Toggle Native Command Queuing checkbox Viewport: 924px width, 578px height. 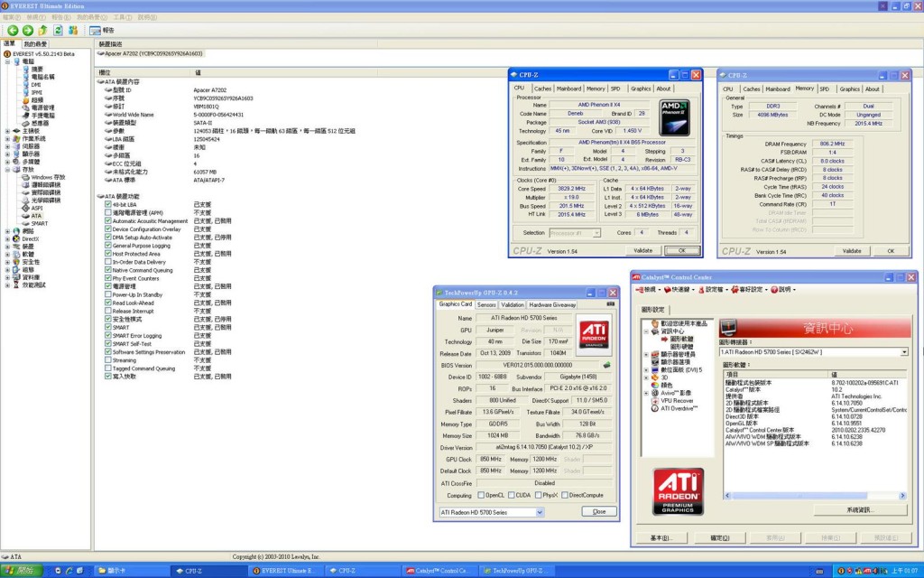click(108, 269)
